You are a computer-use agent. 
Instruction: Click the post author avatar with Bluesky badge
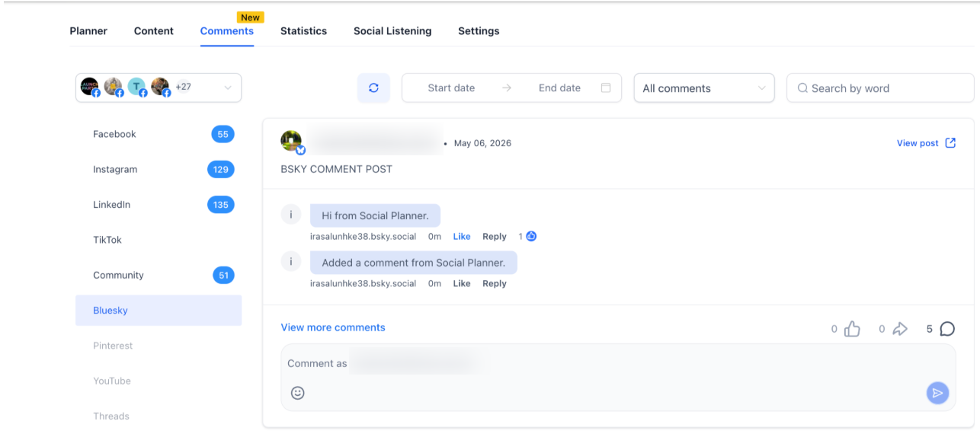(x=292, y=142)
